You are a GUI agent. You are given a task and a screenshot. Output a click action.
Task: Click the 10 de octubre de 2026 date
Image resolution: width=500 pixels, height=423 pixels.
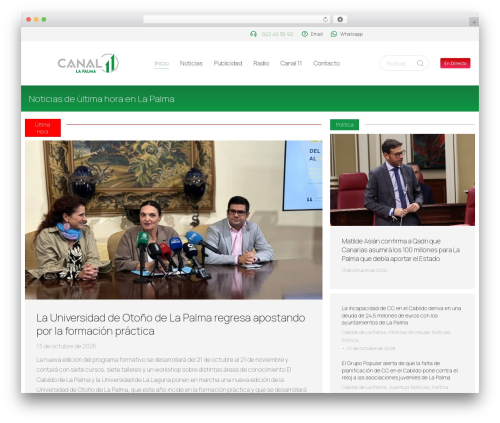[370, 348]
